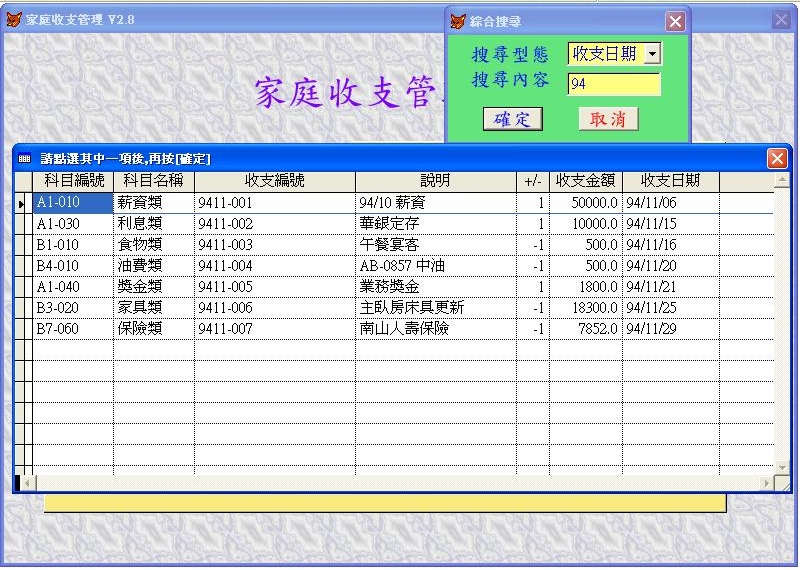Click the 家具類 cell
Viewport: 800px width, 570px height.
(154, 308)
